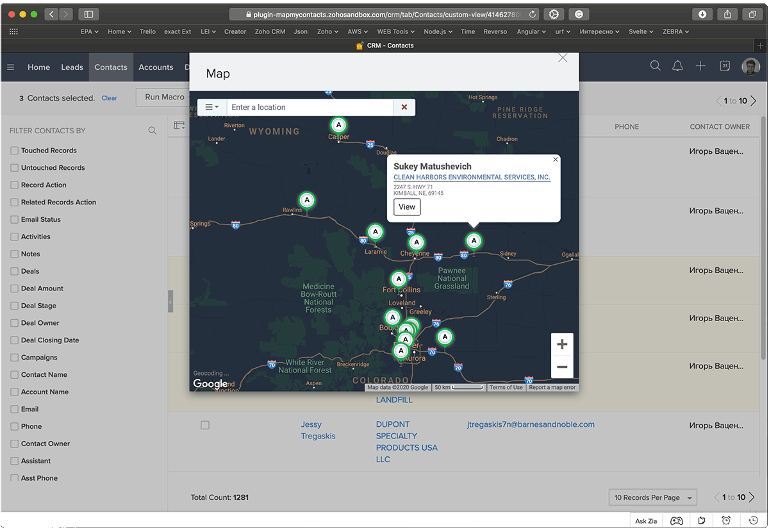
Task: Show Safari downloads
Action: click(x=702, y=14)
